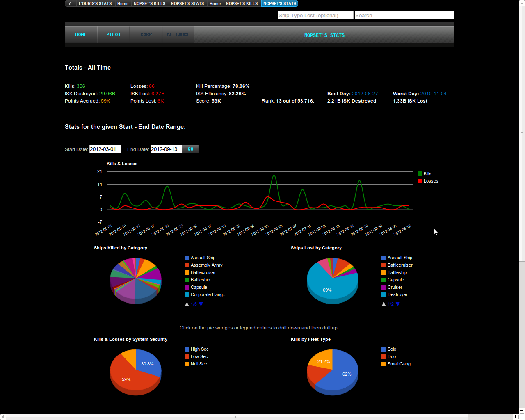The height and width of the screenshot is (420, 525).
Task: Click the back navigation chevron icon
Action: coord(70,3)
